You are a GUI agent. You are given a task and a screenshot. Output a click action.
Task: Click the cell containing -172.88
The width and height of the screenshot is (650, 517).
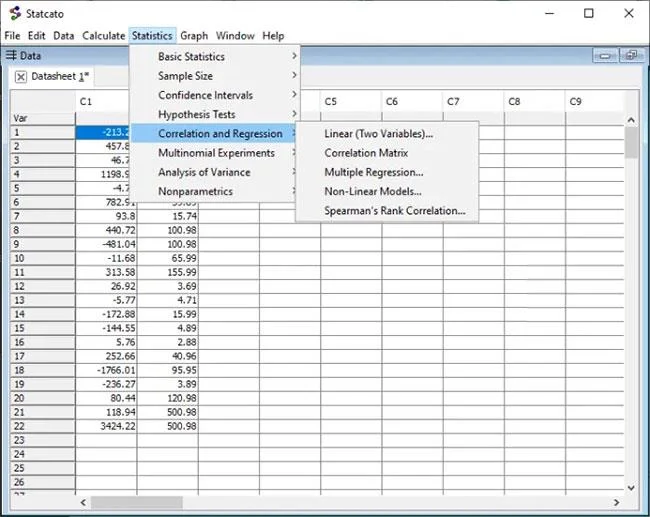[106, 314]
